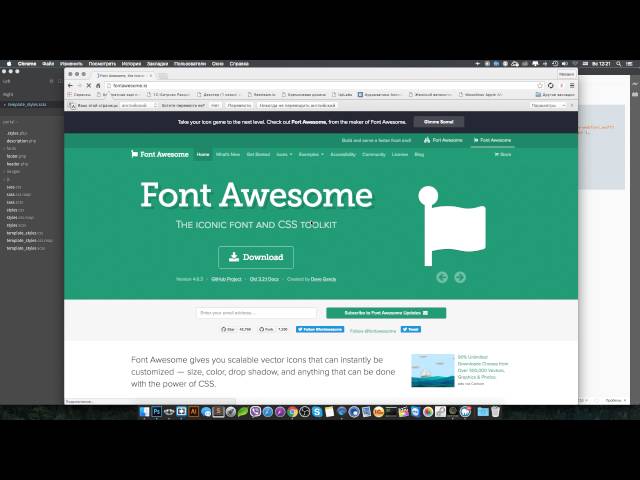The height and width of the screenshot is (480, 640).
Task: Open the История menu in menu bar
Action: 131,64
